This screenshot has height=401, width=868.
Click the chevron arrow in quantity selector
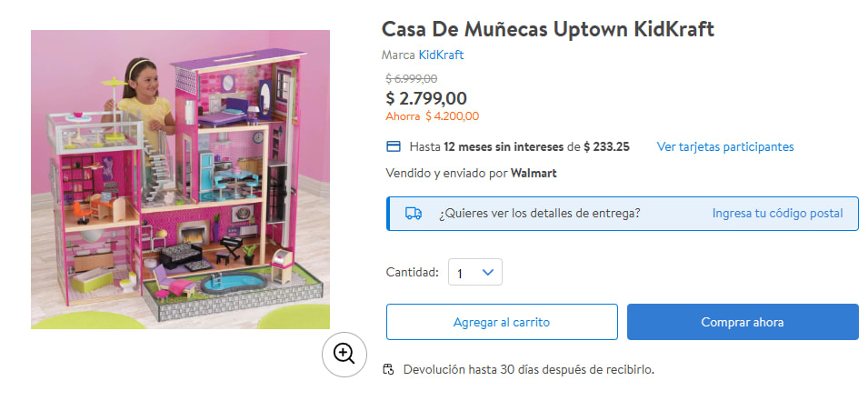pyautogui.click(x=488, y=272)
